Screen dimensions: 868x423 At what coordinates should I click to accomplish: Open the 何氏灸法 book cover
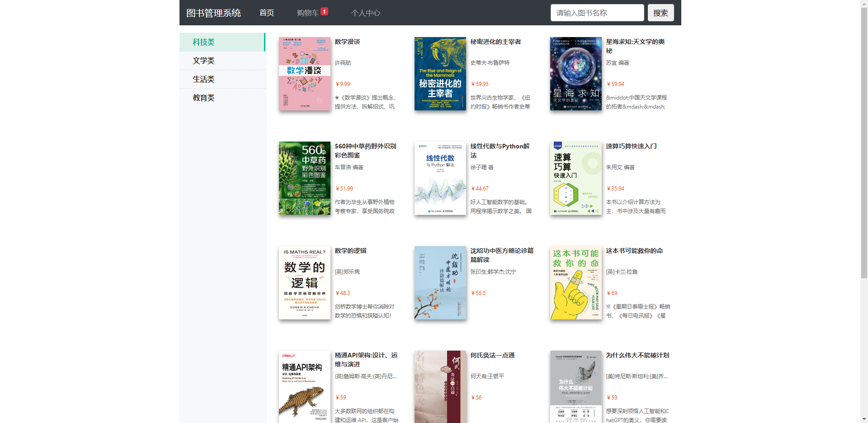(x=440, y=387)
